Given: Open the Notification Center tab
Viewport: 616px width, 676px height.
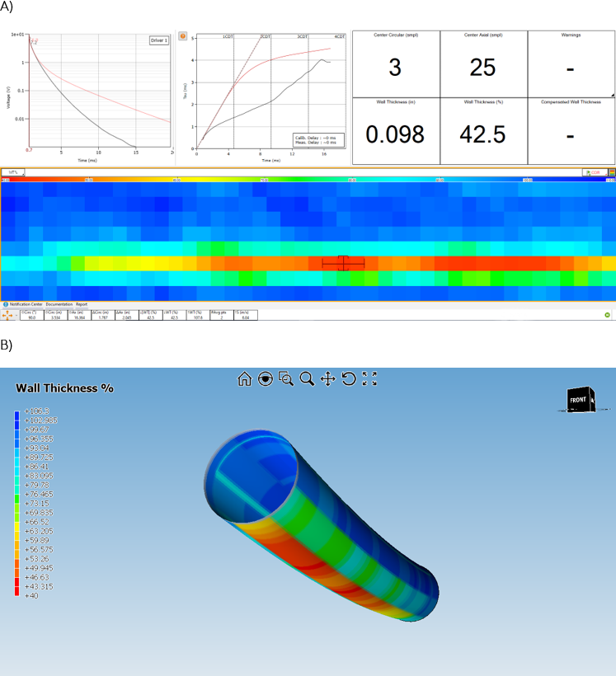Looking at the screenshot, I should 23,304.
